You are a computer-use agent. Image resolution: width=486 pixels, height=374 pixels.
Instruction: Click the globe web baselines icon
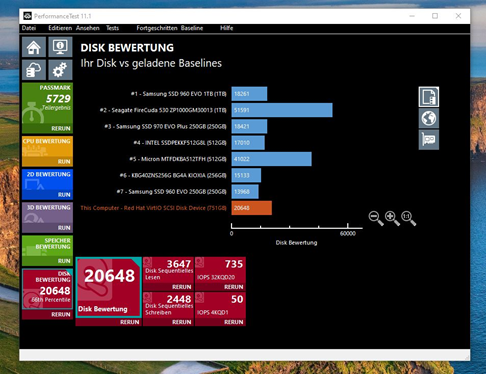click(x=429, y=118)
